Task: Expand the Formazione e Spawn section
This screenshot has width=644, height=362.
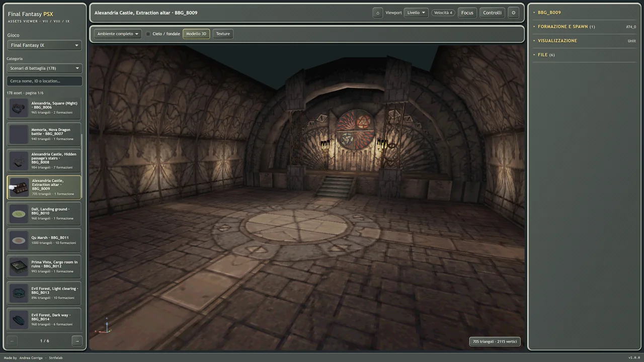Action: [x=584, y=27]
